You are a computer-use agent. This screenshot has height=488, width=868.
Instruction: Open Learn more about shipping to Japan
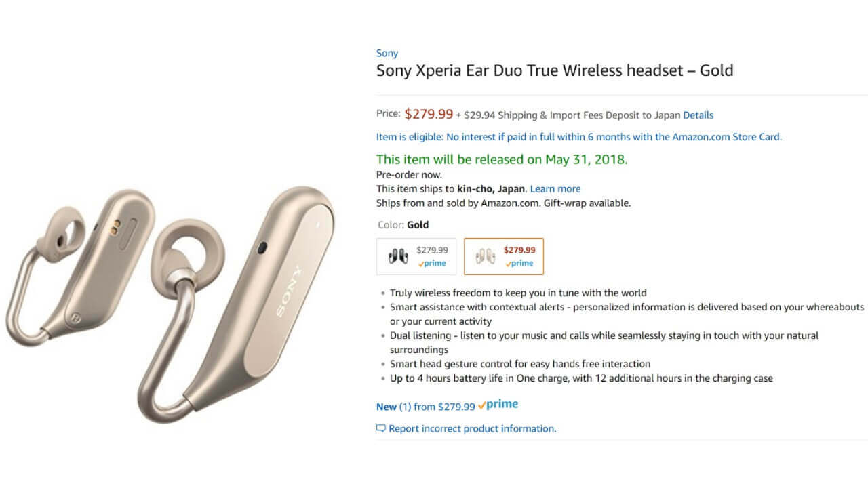pyautogui.click(x=555, y=189)
